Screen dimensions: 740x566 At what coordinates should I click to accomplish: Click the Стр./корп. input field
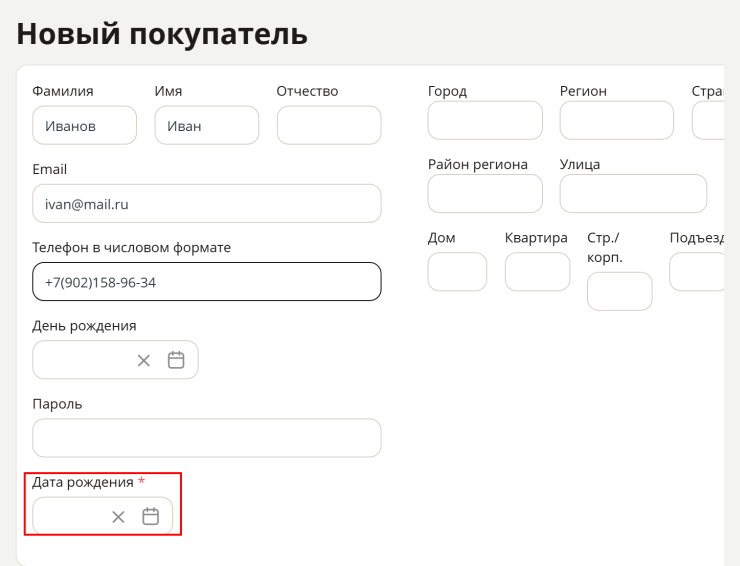[620, 291]
